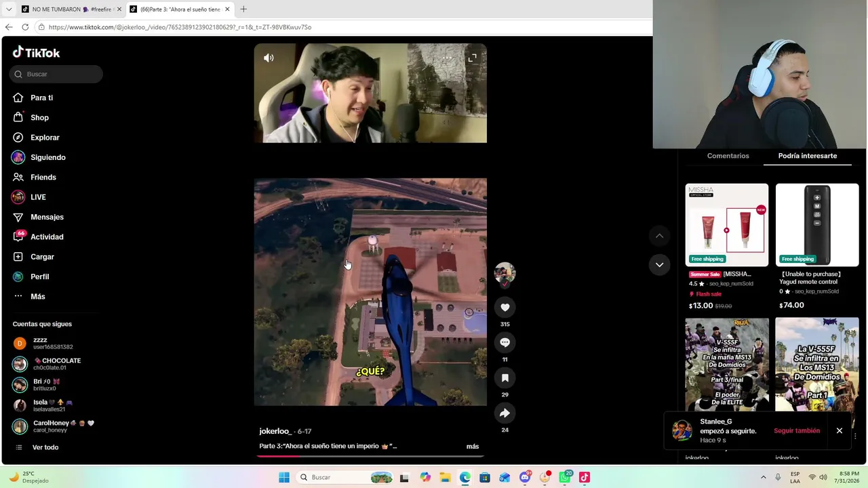Screen dimensions: 868x488
Task: Click the Perfil avatar icon
Action: pyautogui.click(x=18, y=277)
